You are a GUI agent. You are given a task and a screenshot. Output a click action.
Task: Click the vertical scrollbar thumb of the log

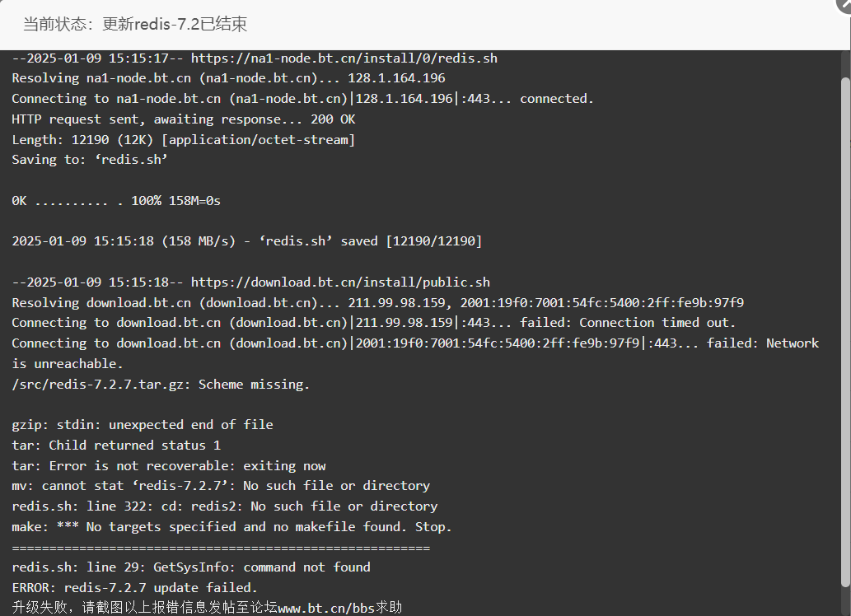click(845, 332)
